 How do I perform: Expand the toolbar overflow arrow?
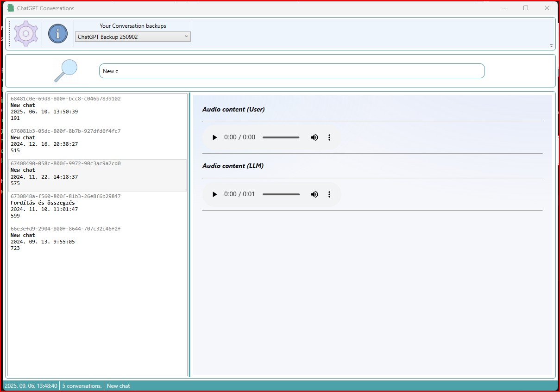(551, 46)
